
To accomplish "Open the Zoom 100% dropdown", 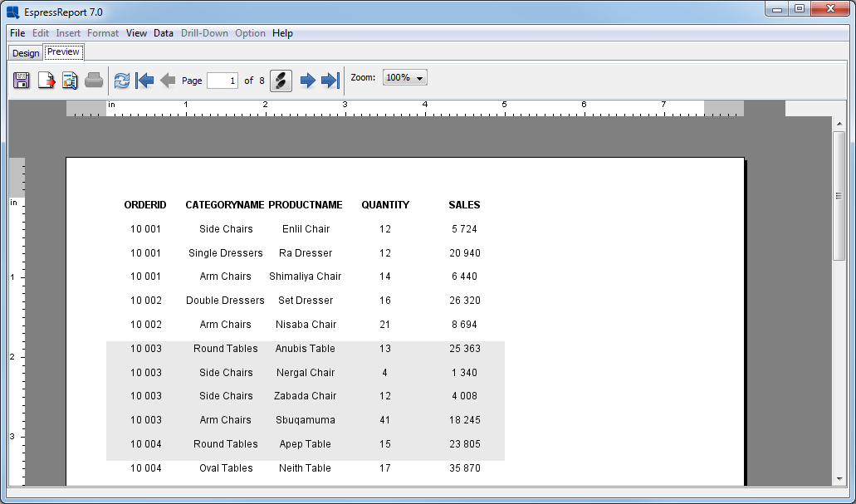I will 404,77.
